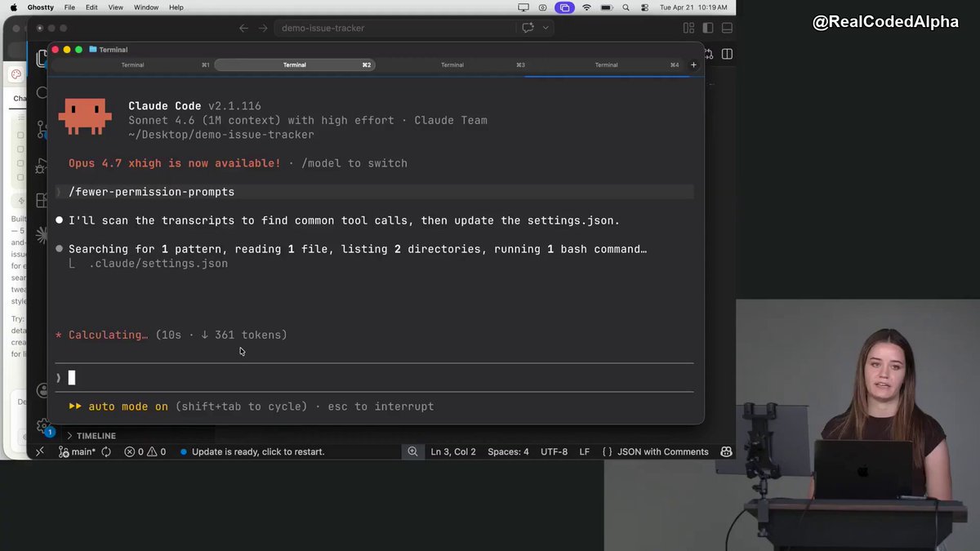Add a new terminal tab with the plus button
Screen dimensions: 980x551
pyautogui.click(x=693, y=64)
